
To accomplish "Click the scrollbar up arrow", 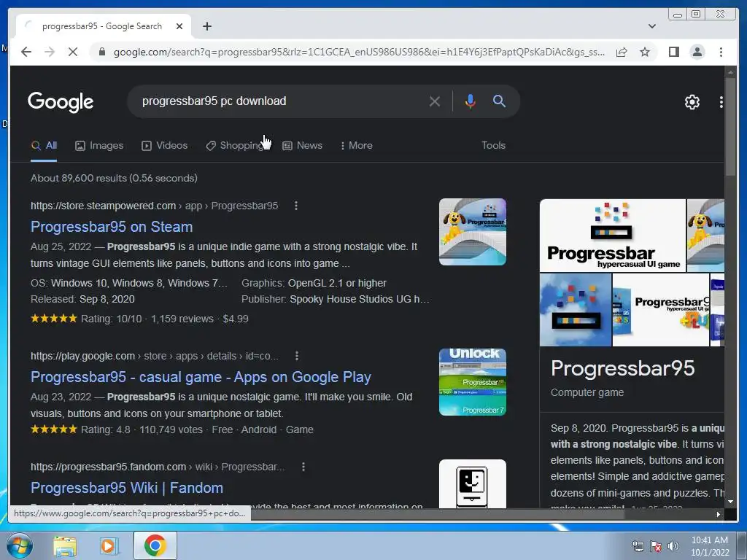I will click(730, 72).
